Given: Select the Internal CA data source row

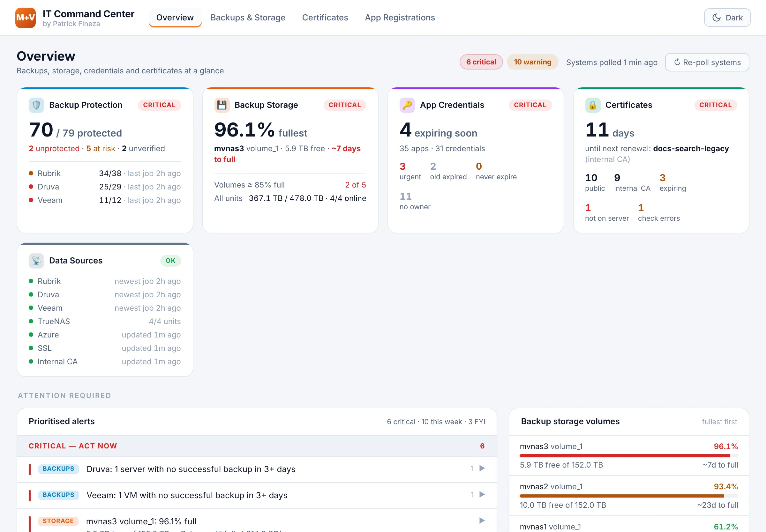Looking at the screenshot, I should click(x=105, y=362).
